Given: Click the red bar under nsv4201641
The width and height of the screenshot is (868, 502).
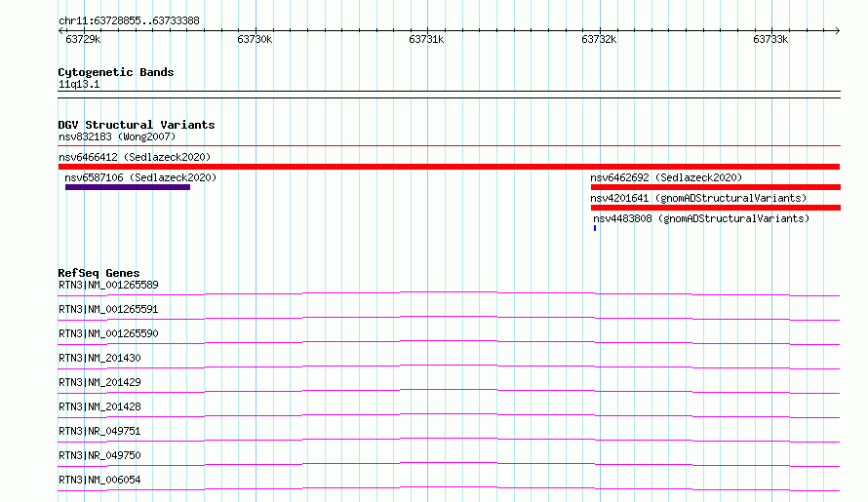Looking at the screenshot, I should pyautogui.click(x=716, y=208).
